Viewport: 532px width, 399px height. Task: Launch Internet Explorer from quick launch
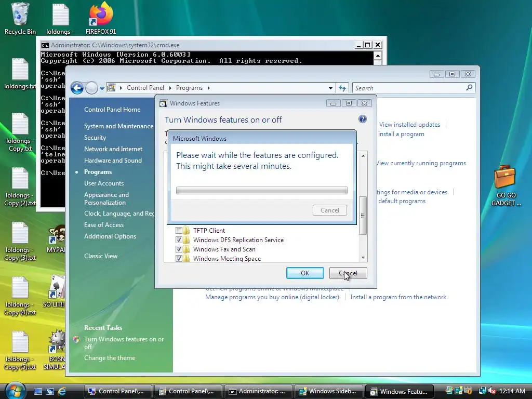(x=62, y=391)
